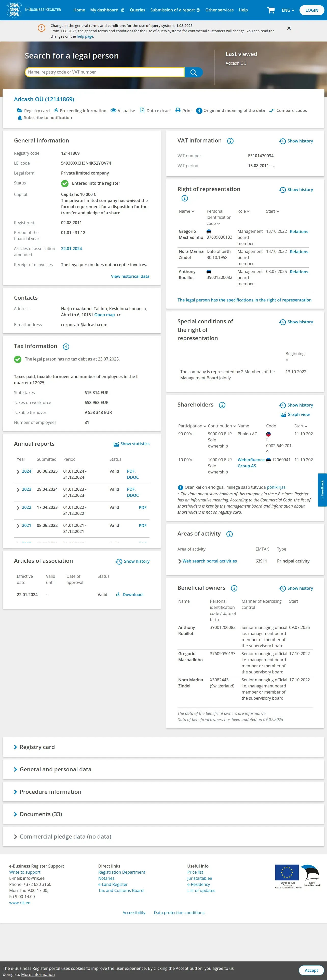Click info icon beside Tax information
This screenshot has height=980, width=327.
pyautogui.click(x=66, y=347)
